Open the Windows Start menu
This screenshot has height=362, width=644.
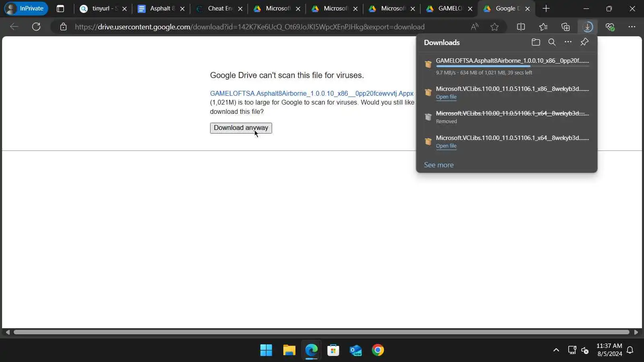(266, 350)
